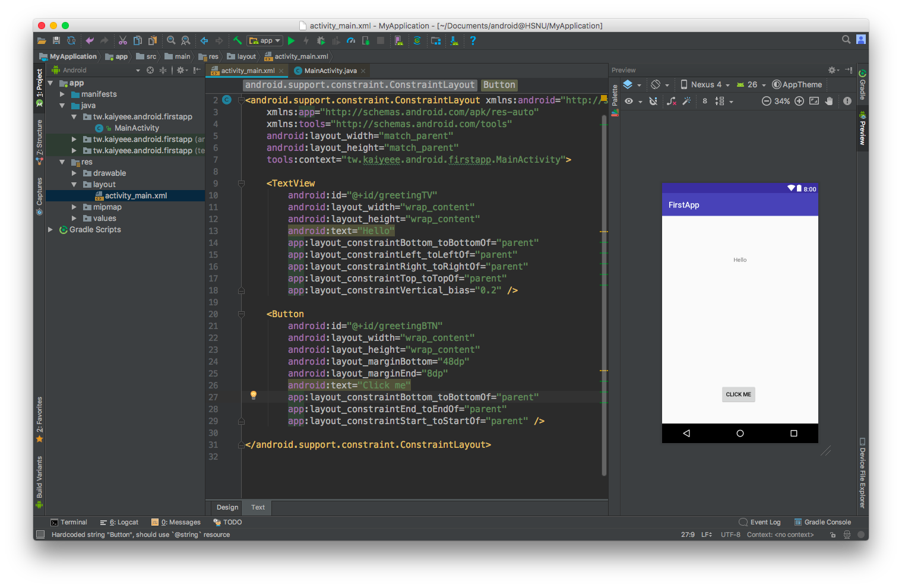Toggle the intention light bulb on line 27

click(254, 395)
